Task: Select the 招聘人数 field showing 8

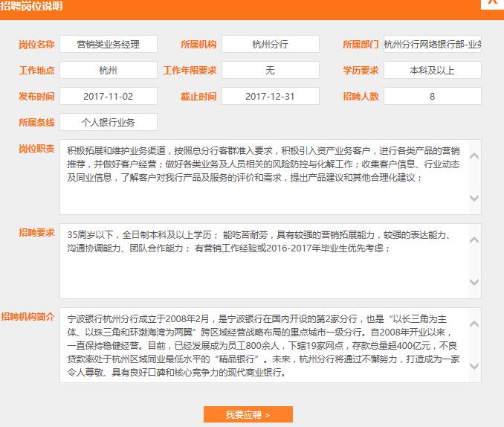Action: point(432,97)
